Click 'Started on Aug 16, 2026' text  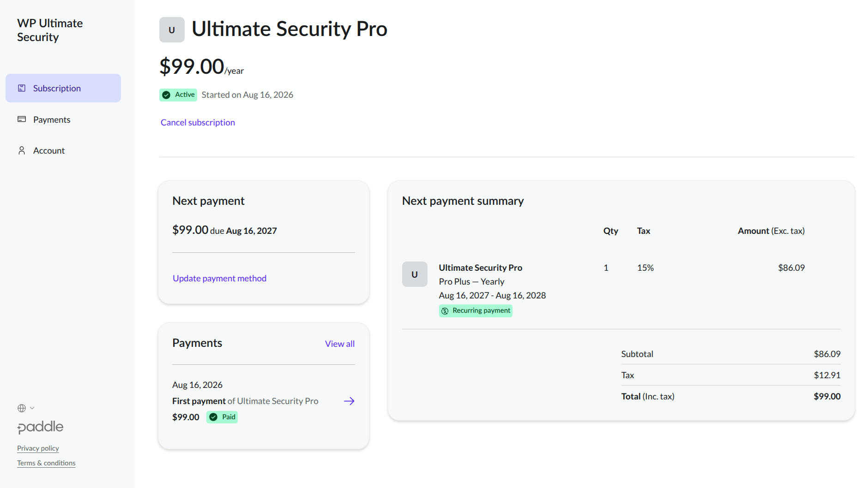pyautogui.click(x=247, y=95)
